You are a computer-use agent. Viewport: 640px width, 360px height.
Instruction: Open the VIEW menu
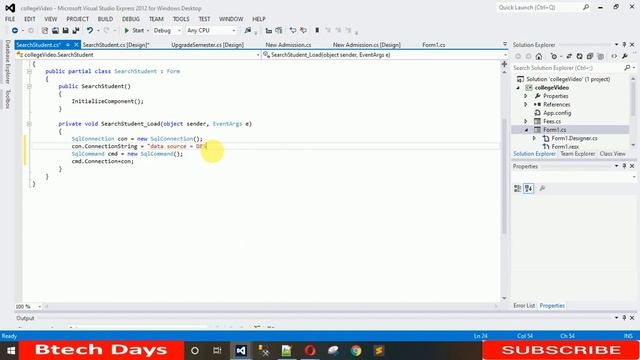tap(51, 19)
